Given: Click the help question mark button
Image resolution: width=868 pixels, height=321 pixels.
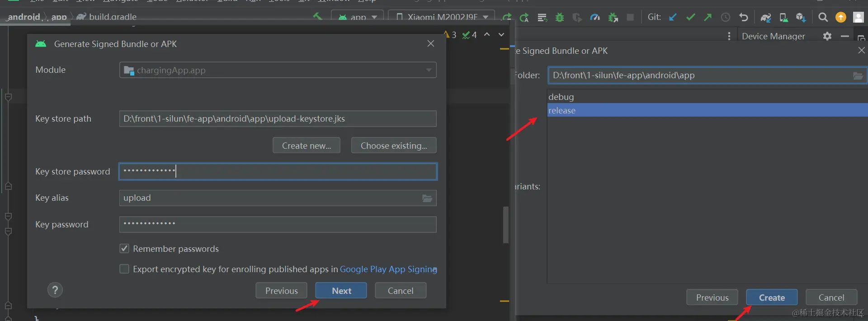Looking at the screenshot, I should tap(55, 290).
